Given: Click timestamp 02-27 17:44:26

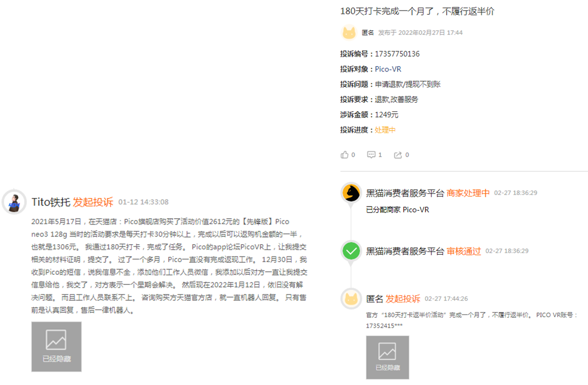Looking at the screenshot, I should [x=446, y=299].
